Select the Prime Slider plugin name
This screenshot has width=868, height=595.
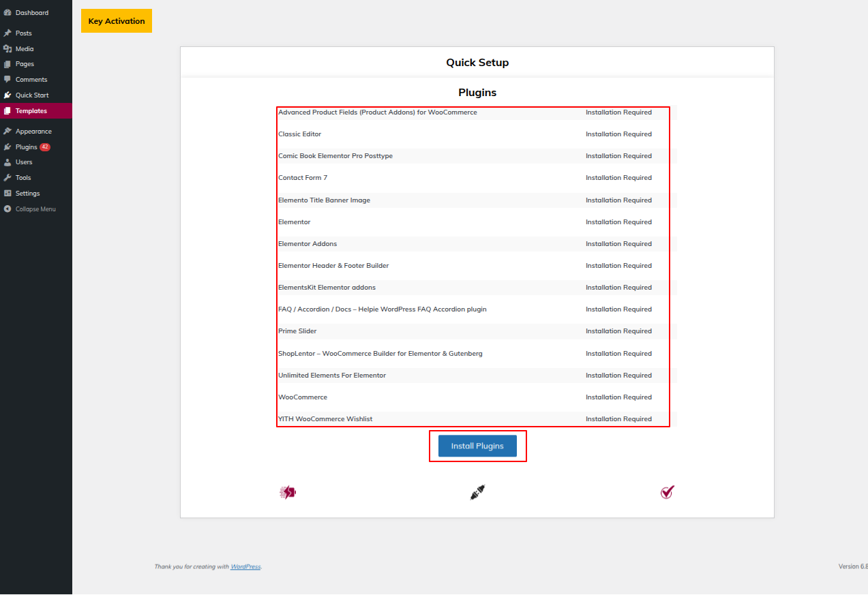(297, 331)
